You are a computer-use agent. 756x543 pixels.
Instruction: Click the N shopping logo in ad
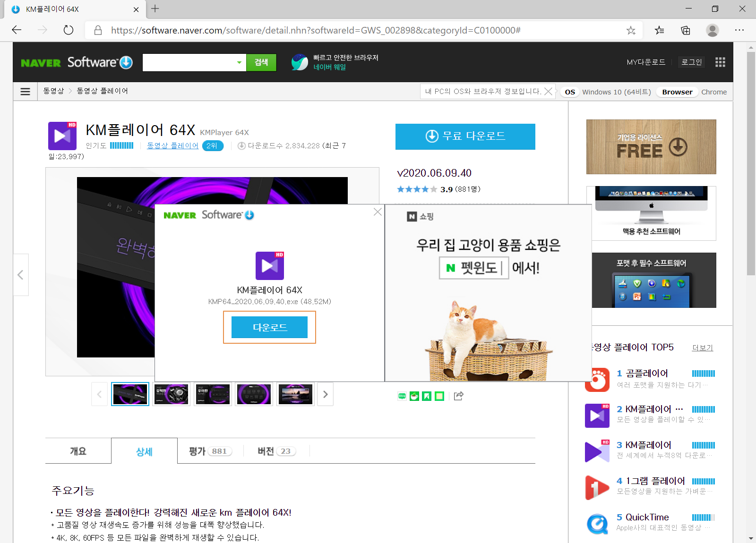pos(421,217)
